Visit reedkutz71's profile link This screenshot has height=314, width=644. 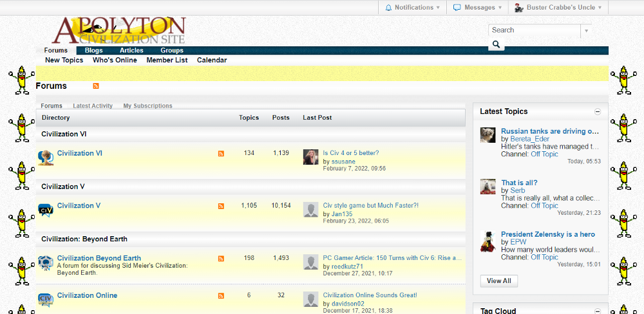tap(348, 267)
